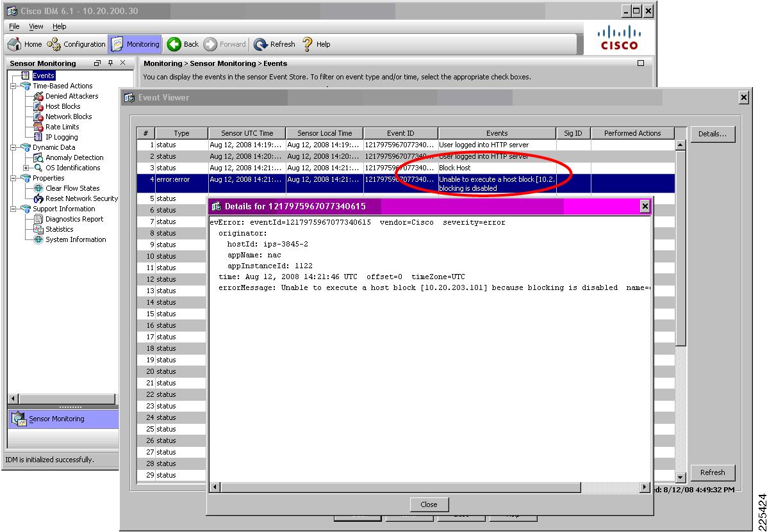Sort by the Sig ID column header
The image size is (767, 532).
pyautogui.click(x=573, y=133)
